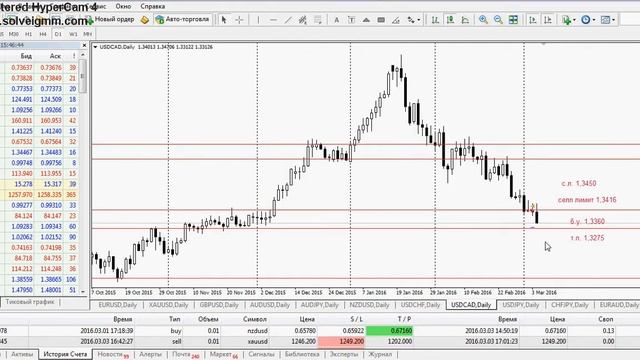The image size is (640, 360).
Task: Expand USDCAD,Daily chart title triangle
Action: [95, 47]
